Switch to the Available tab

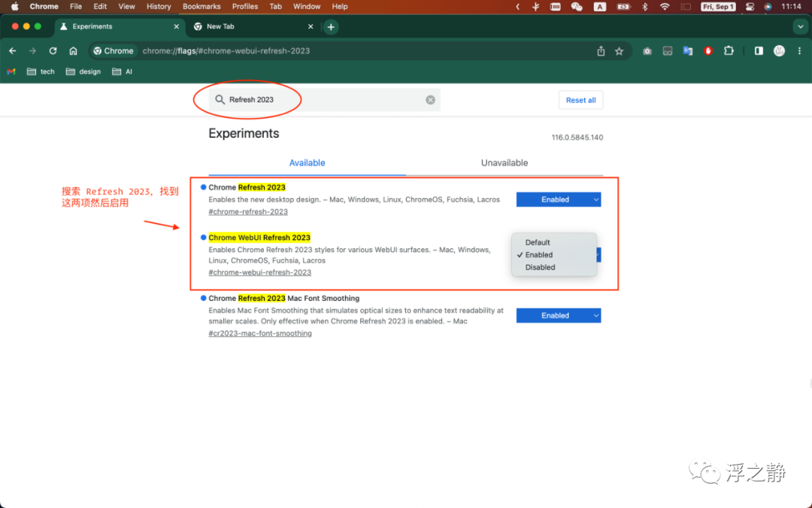click(x=307, y=163)
